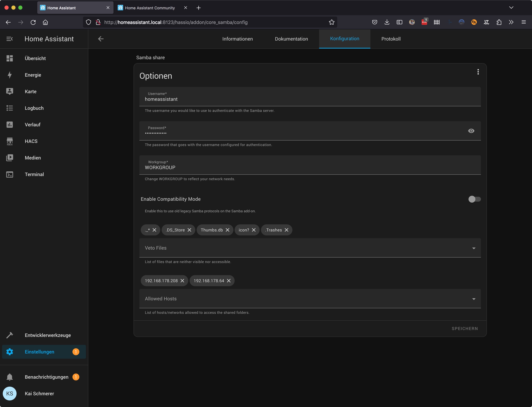The image size is (532, 407).
Task: Remove host 192.168.178.64 chip
Action: [229, 280]
